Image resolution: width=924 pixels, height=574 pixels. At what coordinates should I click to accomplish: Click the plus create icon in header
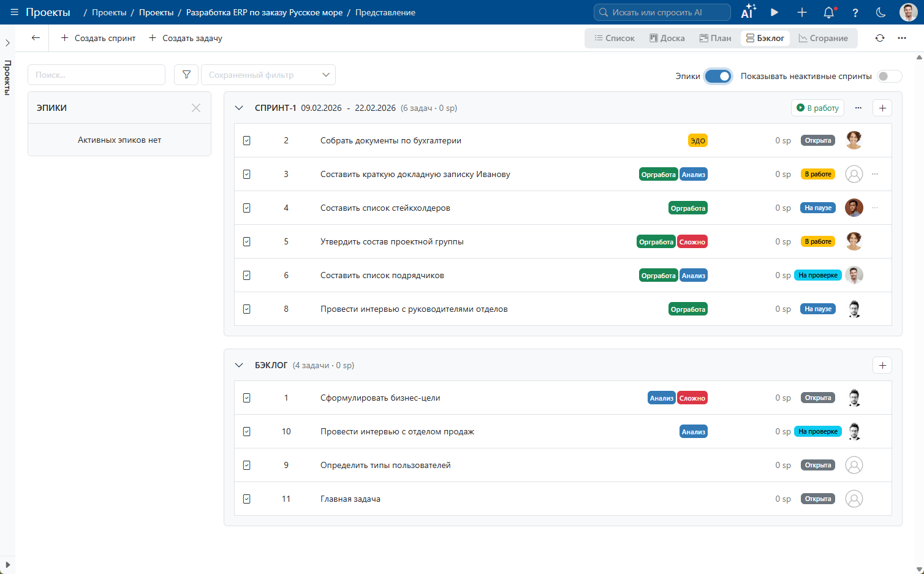click(x=802, y=12)
